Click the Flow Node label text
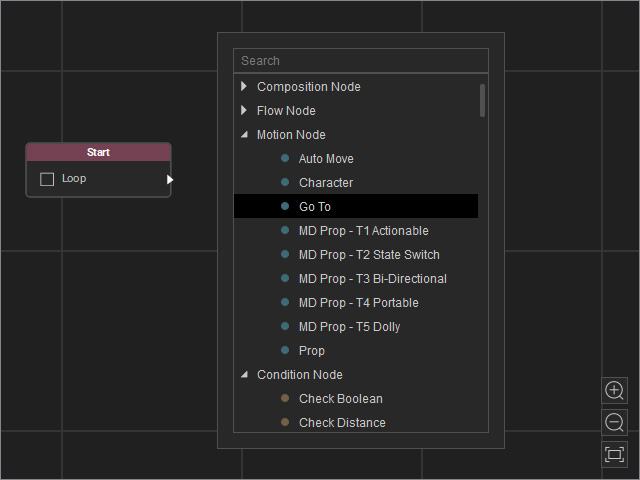640x480 pixels. [x=286, y=111]
